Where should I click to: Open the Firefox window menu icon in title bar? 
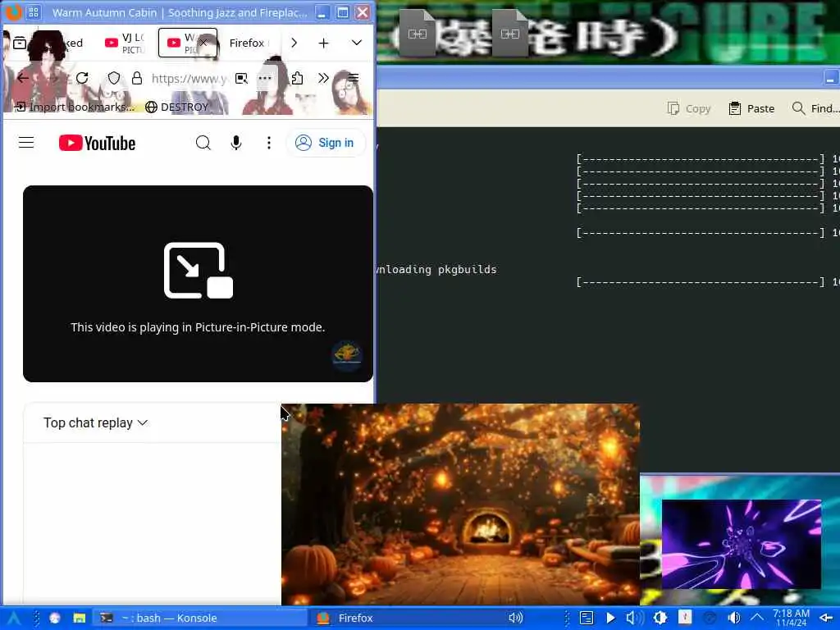(12, 11)
